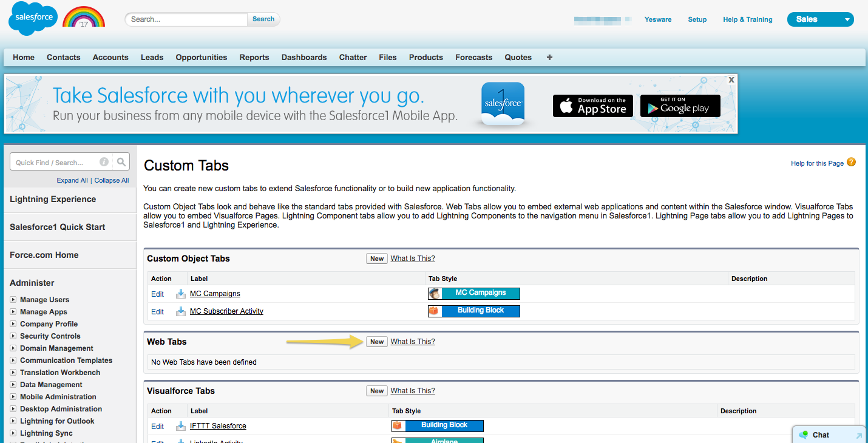Screen dimensions: 868x443
Task: Edit the MC Subscriber Activity tab
Action: point(158,311)
